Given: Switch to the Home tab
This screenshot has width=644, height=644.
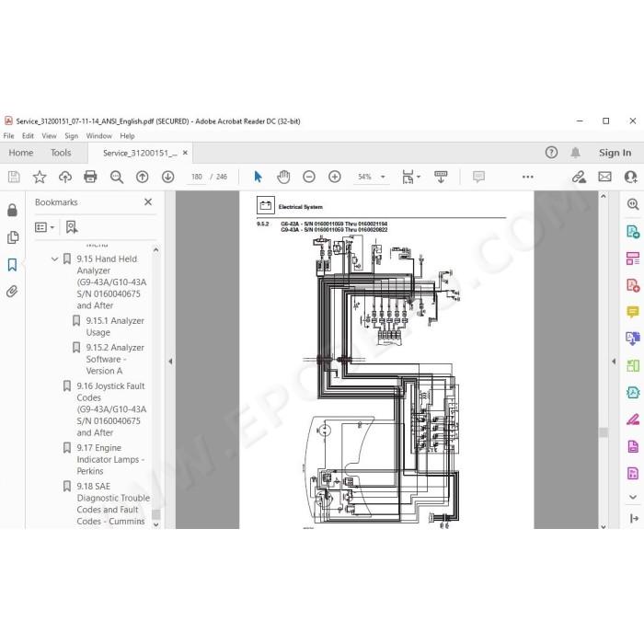Looking at the screenshot, I should click(x=21, y=153).
